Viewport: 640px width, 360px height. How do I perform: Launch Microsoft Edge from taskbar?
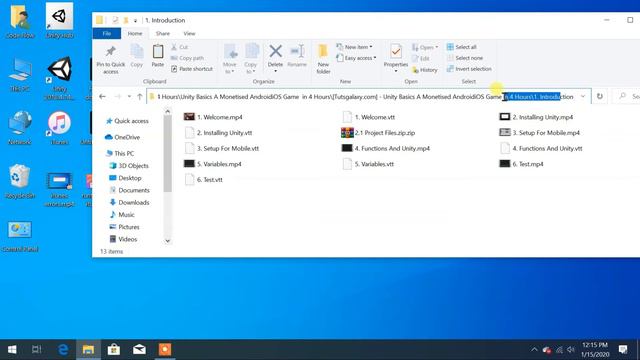coord(63,350)
